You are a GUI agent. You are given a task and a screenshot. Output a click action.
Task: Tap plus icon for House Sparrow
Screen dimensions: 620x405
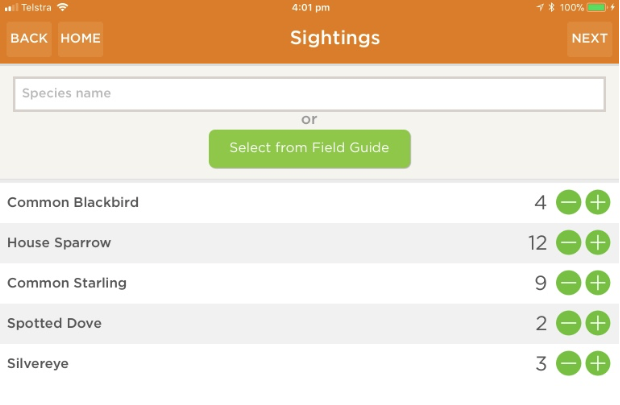[x=597, y=243]
